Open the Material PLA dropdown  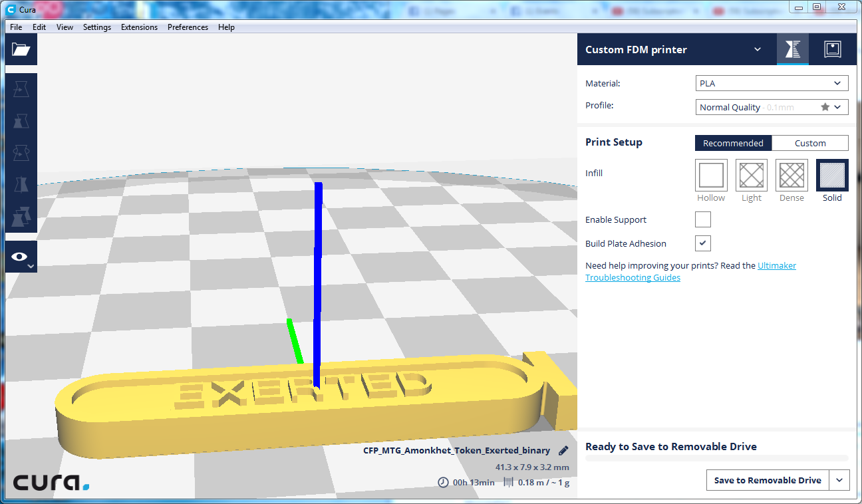point(772,83)
